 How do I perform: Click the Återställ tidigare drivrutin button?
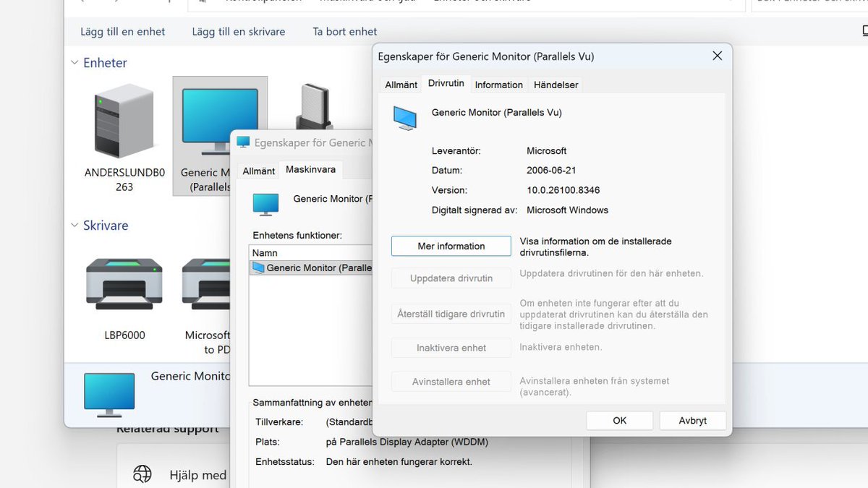pyautogui.click(x=451, y=314)
